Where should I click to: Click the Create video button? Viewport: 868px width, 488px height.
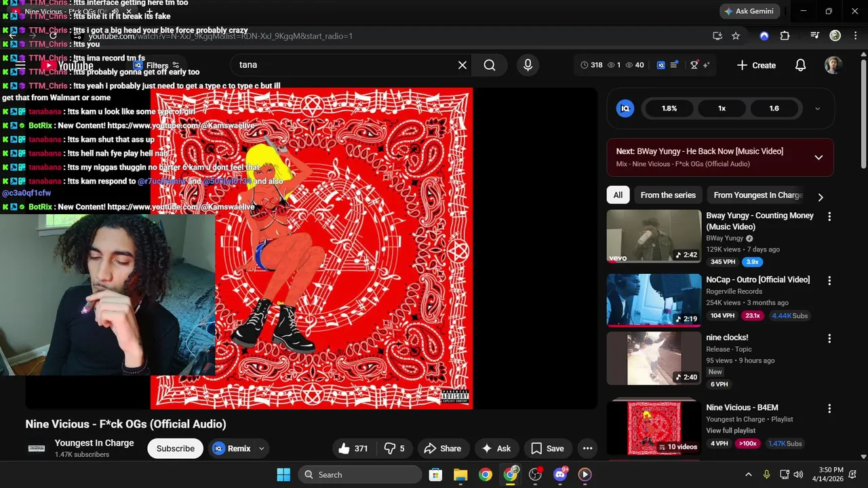(756, 65)
